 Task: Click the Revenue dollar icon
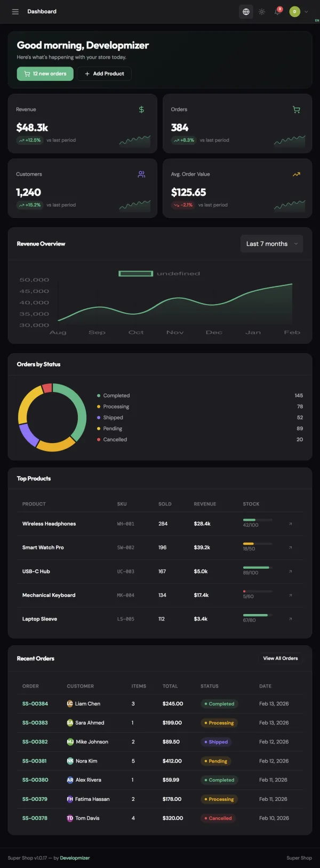(141, 109)
